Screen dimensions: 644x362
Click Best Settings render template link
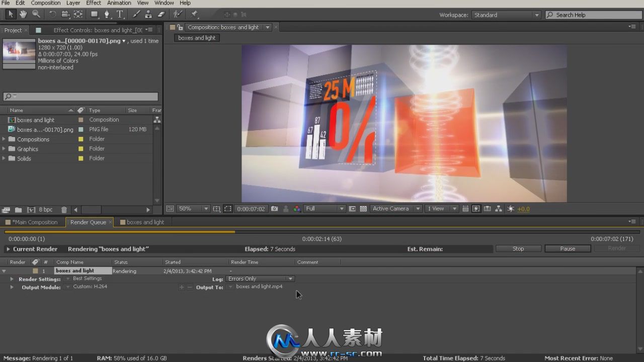[x=87, y=279]
